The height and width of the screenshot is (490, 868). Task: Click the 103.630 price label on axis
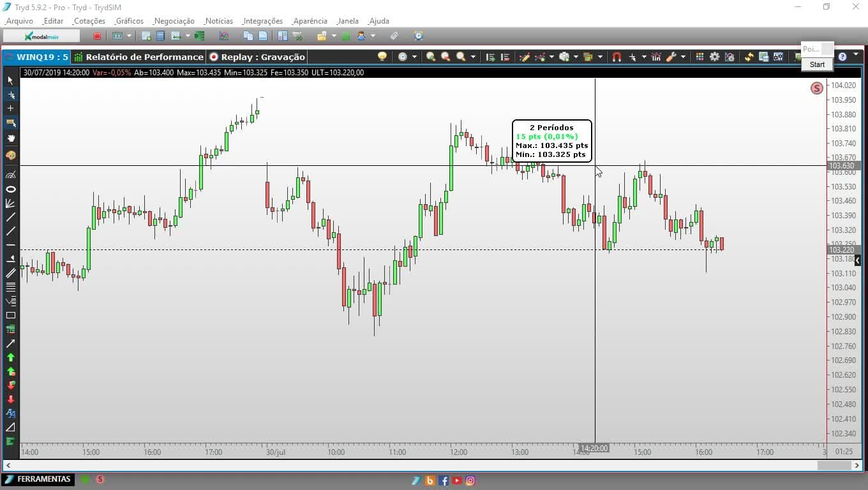point(844,166)
